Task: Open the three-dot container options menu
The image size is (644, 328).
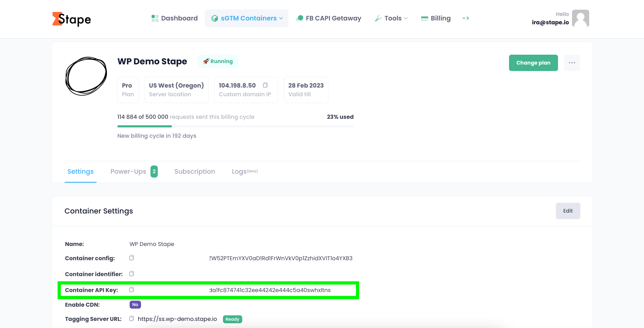Action: click(572, 63)
